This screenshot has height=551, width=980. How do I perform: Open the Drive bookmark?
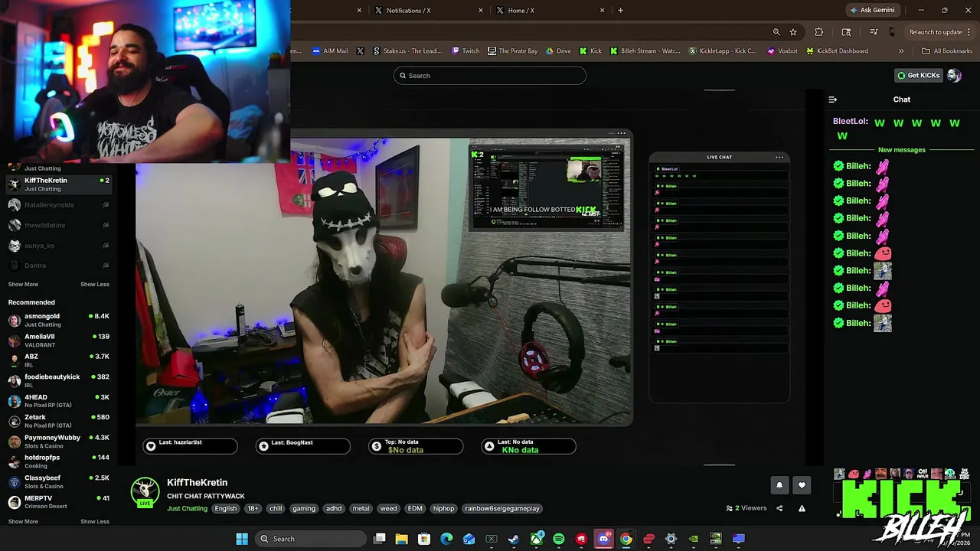pos(558,51)
